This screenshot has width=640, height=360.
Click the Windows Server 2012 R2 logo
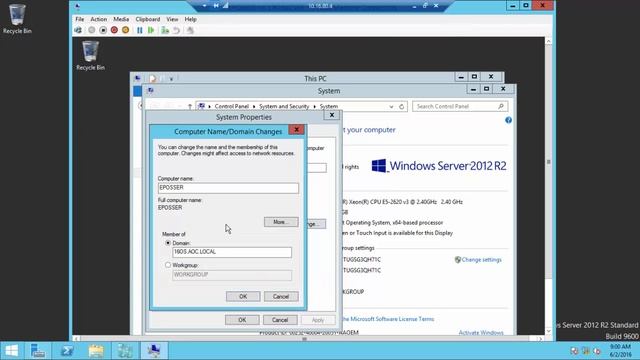439,166
